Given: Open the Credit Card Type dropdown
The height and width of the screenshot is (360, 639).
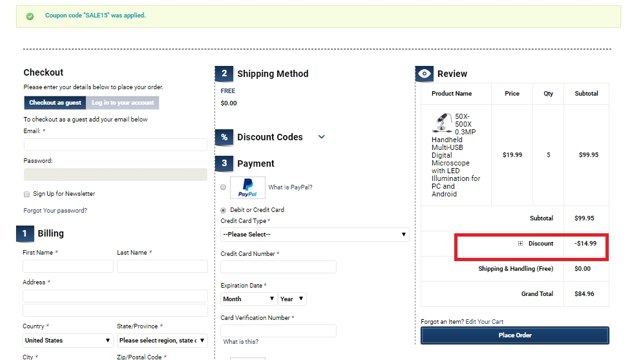Looking at the screenshot, I should point(315,234).
